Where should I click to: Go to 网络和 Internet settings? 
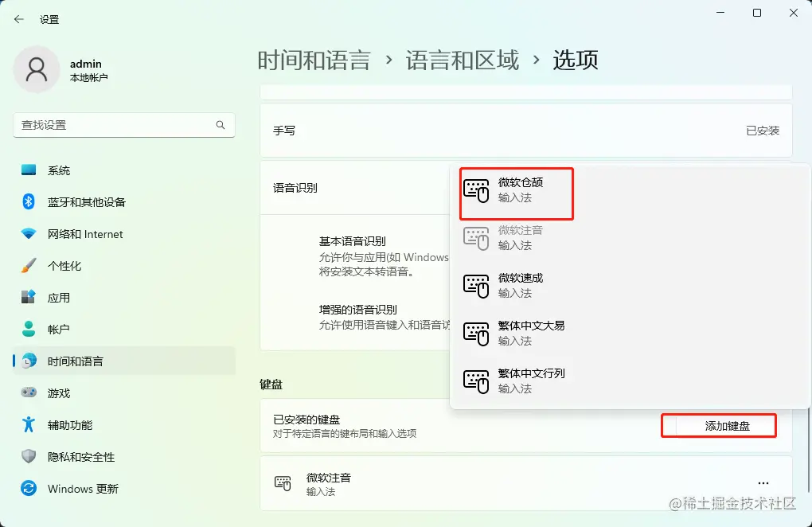(x=124, y=234)
